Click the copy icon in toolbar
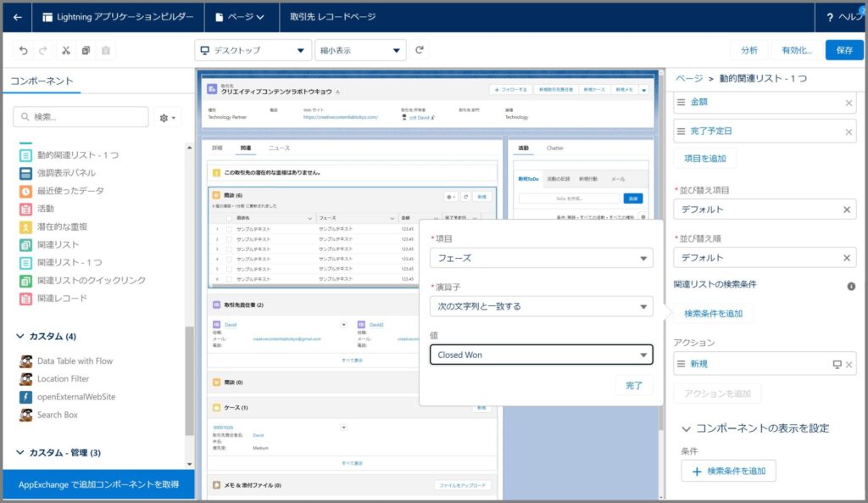Screen dimensions: 868x503 point(86,51)
